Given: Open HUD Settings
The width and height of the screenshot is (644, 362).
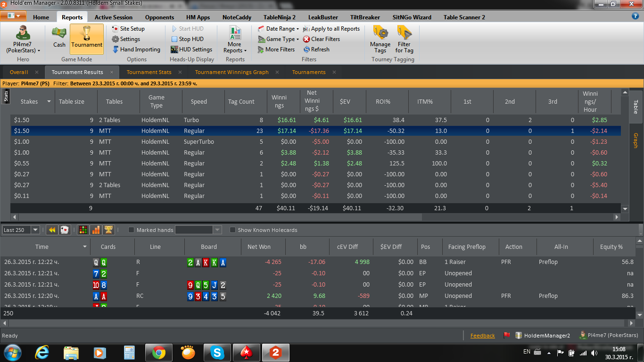Looking at the screenshot, I should point(191,49).
